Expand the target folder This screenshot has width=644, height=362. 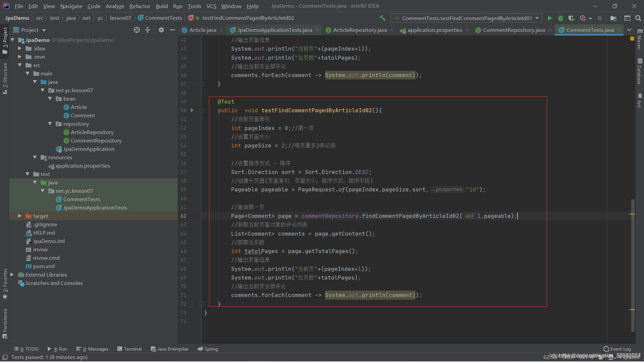(20, 216)
